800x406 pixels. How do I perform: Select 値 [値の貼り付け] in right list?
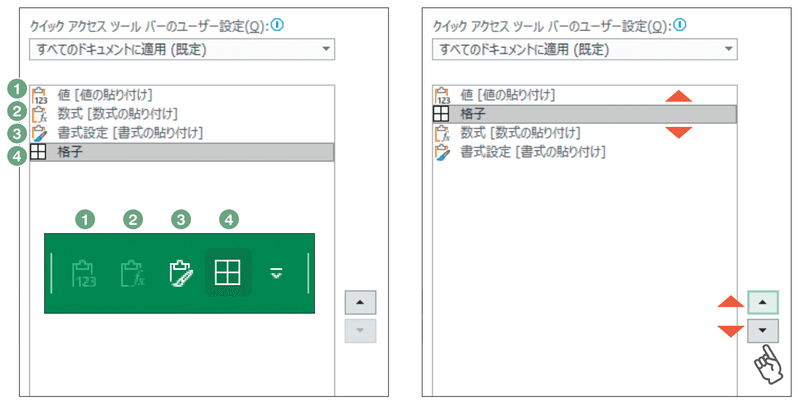coord(585,95)
